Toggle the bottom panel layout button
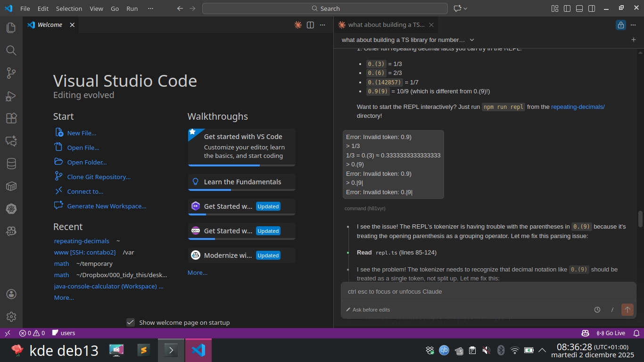Viewport: 644px width, 362px height. (x=579, y=8)
